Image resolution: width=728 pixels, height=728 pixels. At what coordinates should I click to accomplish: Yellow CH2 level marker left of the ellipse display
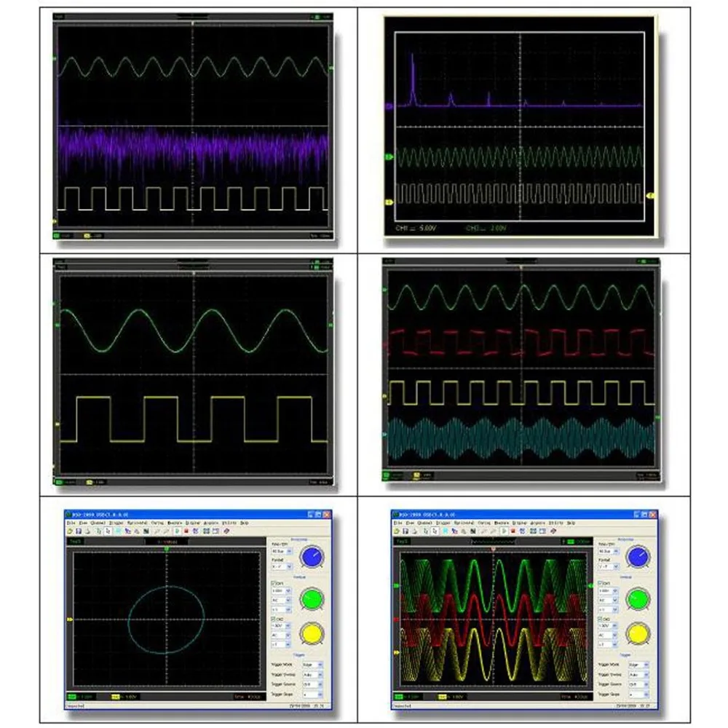70,620
